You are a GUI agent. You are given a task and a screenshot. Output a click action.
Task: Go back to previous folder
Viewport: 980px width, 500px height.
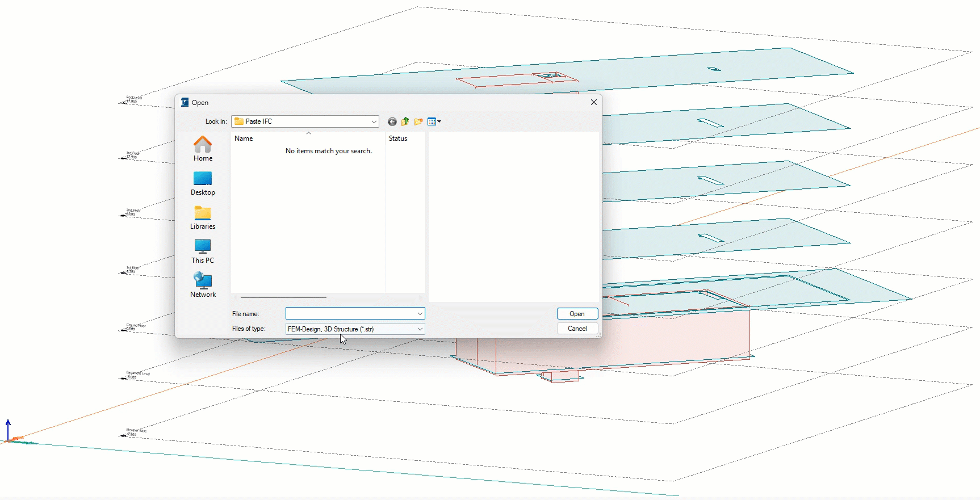coord(392,121)
